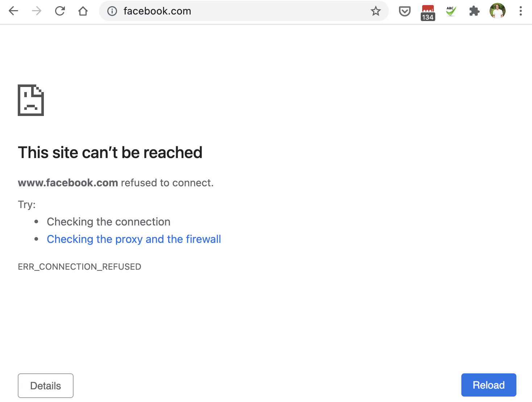Open the home page icon
This screenshot has width=532, height=402.
[x=83, y=11]
